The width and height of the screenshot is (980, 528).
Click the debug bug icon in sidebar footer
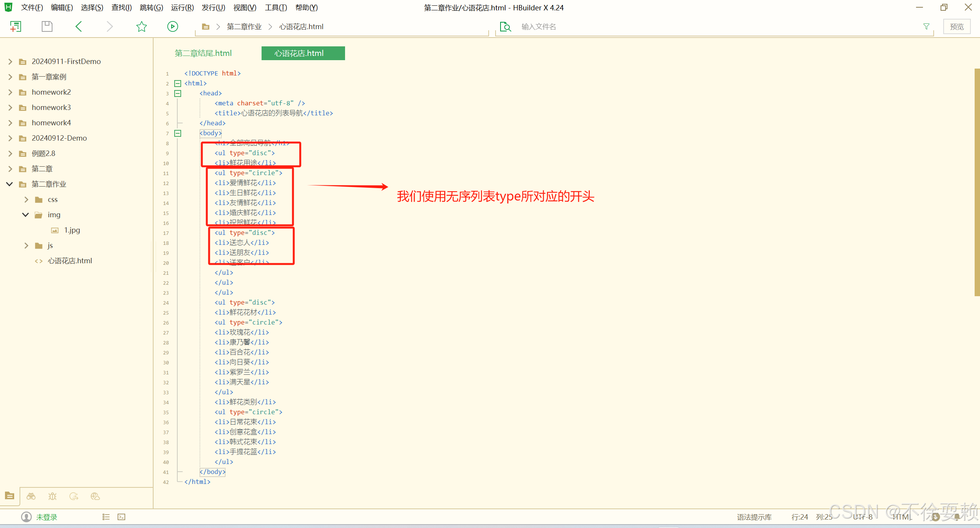click(x=52, y=496)
